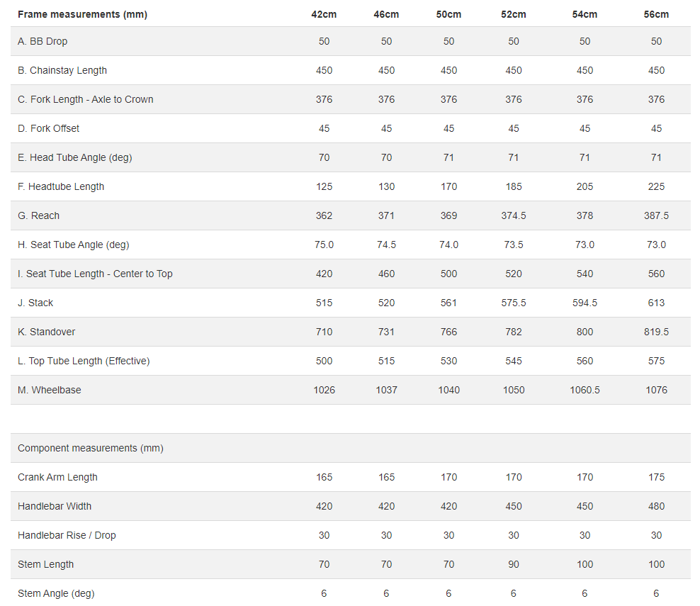Select the "A. BB Drop" row label

pyautogui.click(x=43, y=41)
